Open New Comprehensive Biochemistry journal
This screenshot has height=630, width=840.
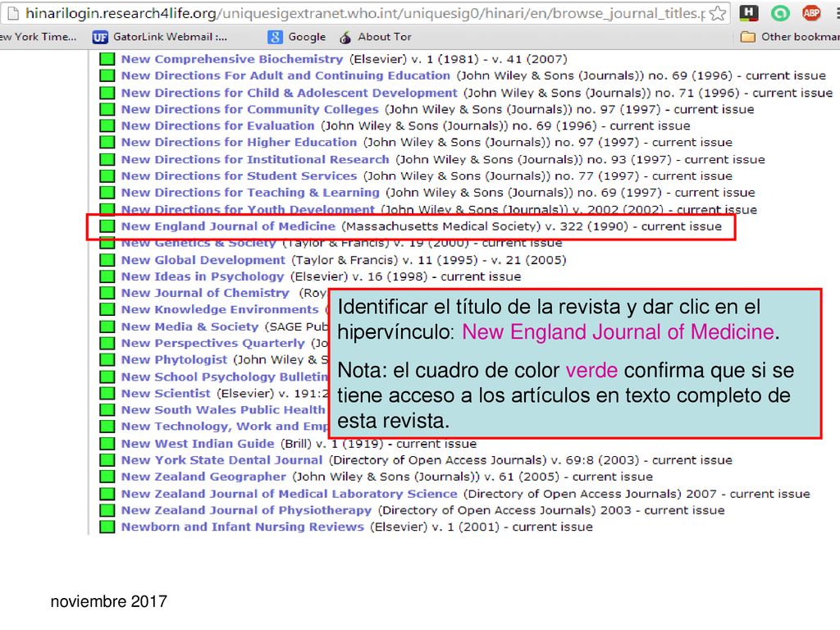[232, 59]
